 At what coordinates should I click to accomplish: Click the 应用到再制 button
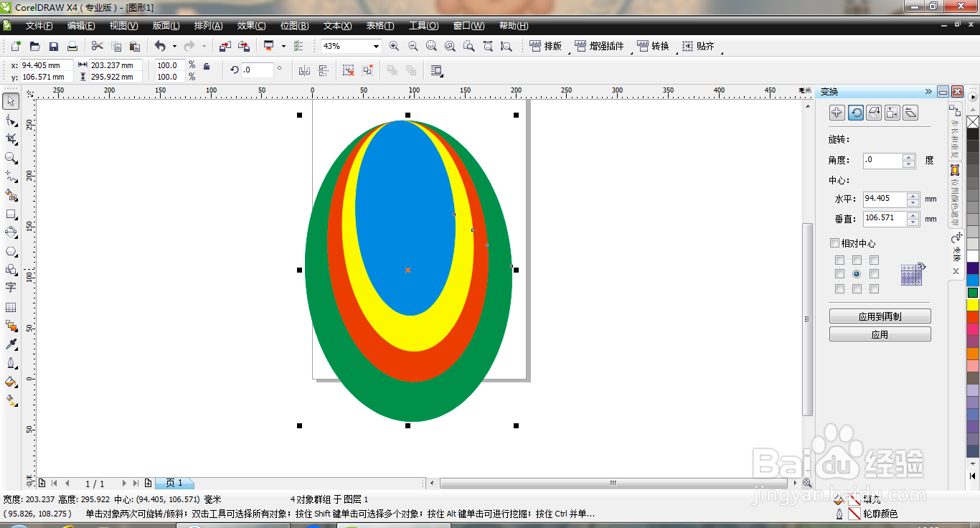coord(880,316)
